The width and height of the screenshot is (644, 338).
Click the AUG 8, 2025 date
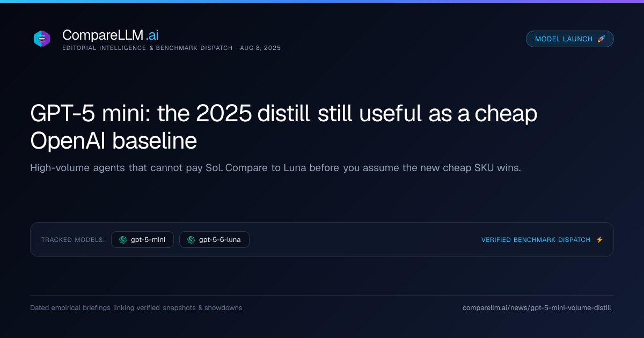[260, 48]
